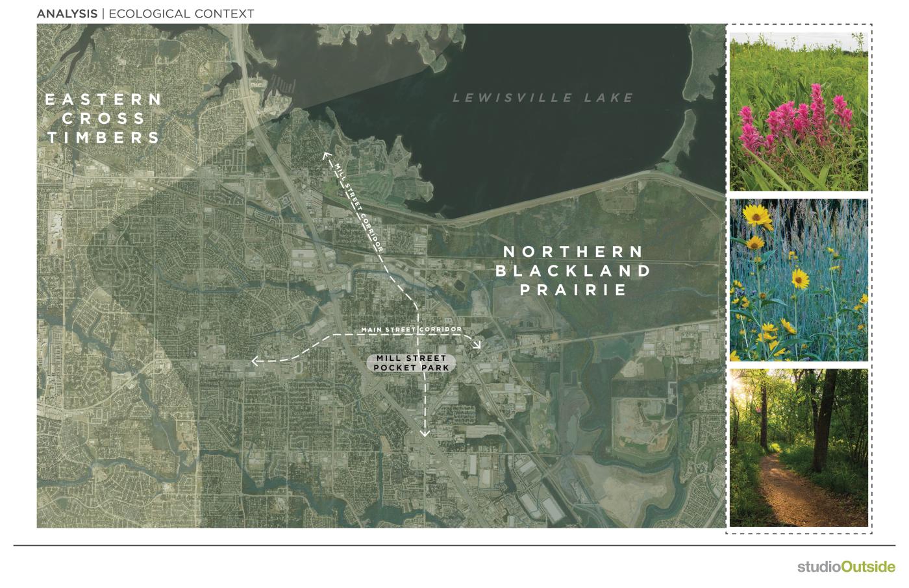This screenshot has height=588, width=909.
Task: Select the MILL STREET POCKET PARK callout
Action: (x=412, y=363)
